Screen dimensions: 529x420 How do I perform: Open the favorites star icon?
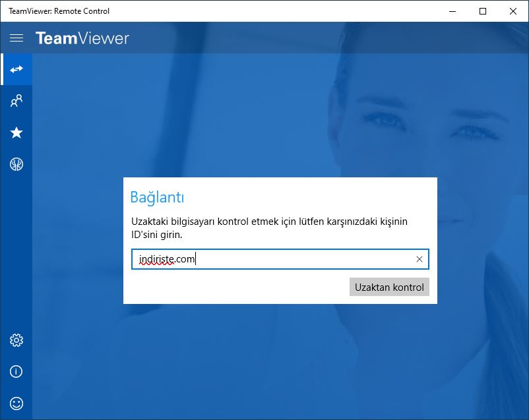[x=16, y=133]
